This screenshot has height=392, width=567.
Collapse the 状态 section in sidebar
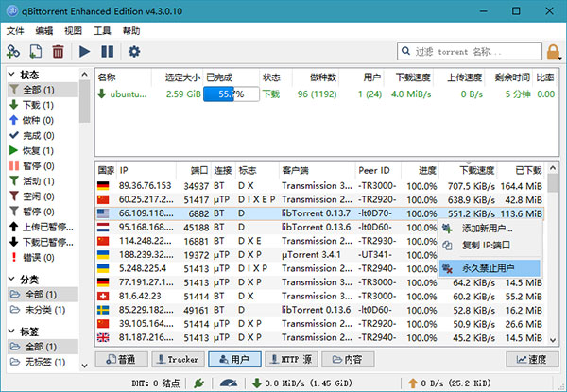[10, 75]
